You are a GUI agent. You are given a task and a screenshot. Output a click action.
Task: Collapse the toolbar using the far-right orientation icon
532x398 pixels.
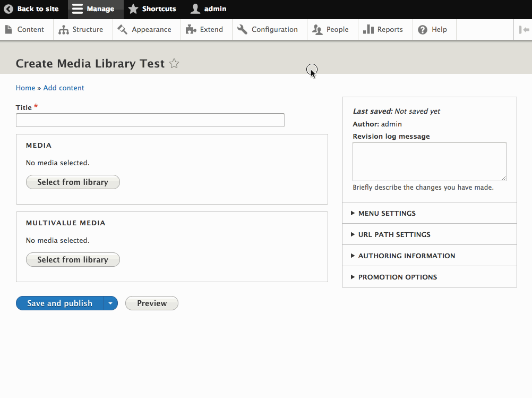tap(525, 29)
